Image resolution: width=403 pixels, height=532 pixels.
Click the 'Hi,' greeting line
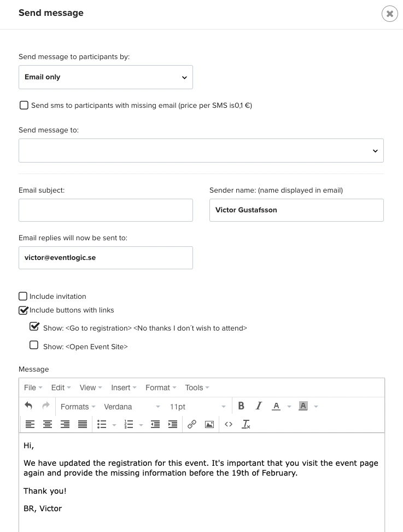point(28,446)
